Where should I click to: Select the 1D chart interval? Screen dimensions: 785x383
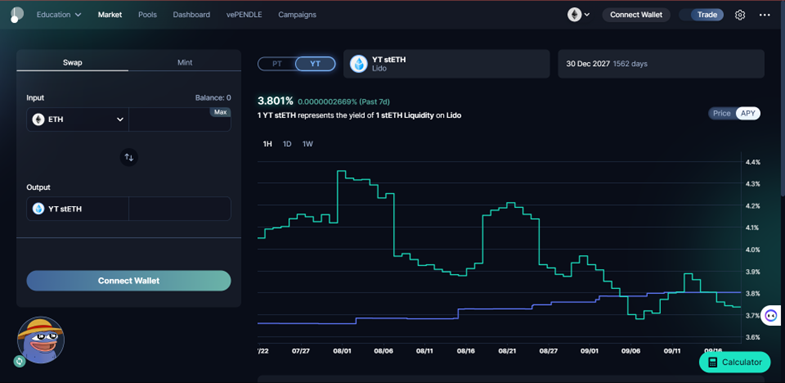click(287, 144)
